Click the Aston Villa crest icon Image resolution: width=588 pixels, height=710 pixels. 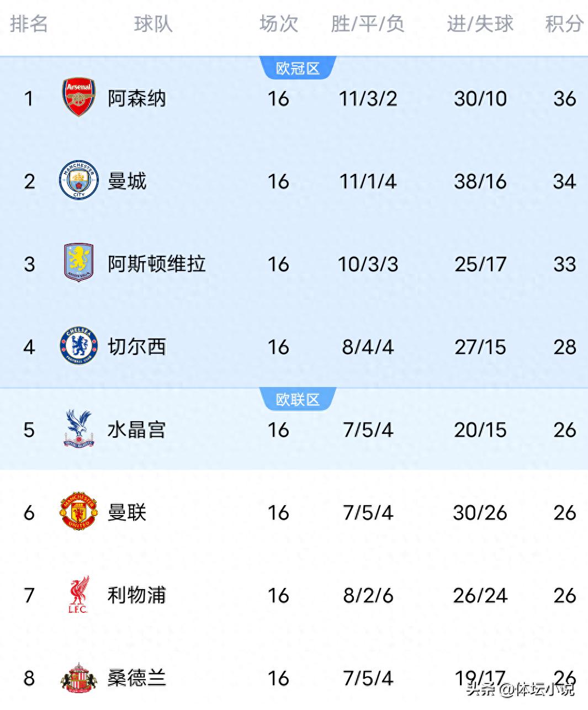pos(78,263)
